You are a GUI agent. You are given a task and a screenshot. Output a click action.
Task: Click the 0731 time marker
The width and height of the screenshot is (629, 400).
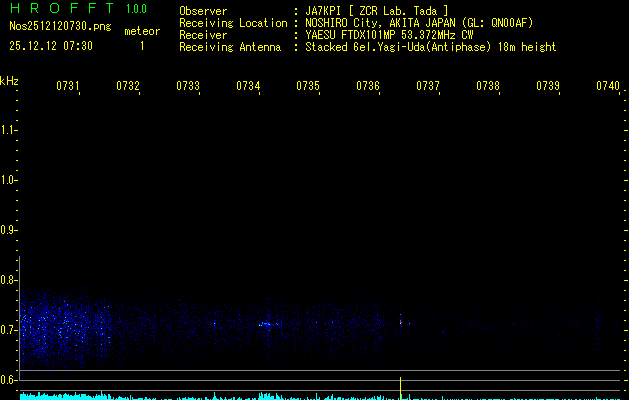point(68,87)
